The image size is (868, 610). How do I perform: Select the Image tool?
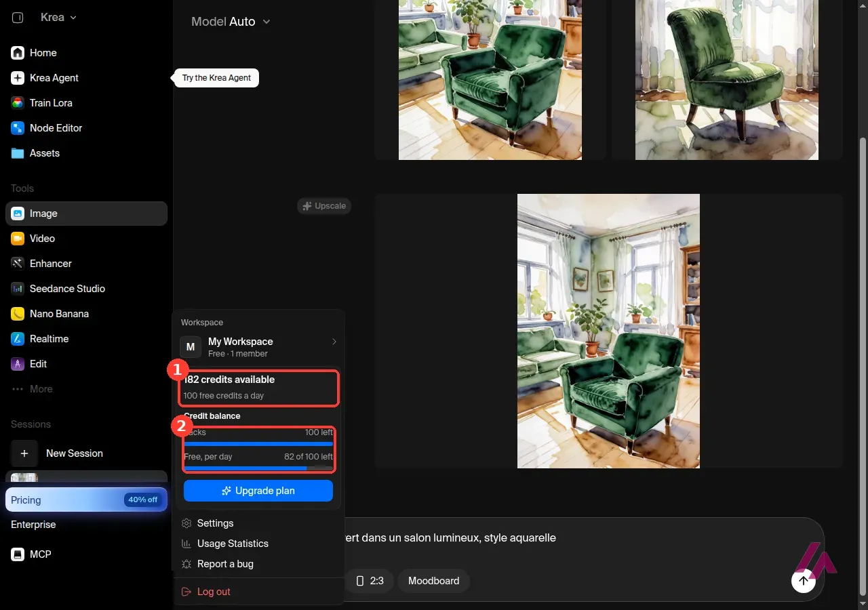pos(86,213)
